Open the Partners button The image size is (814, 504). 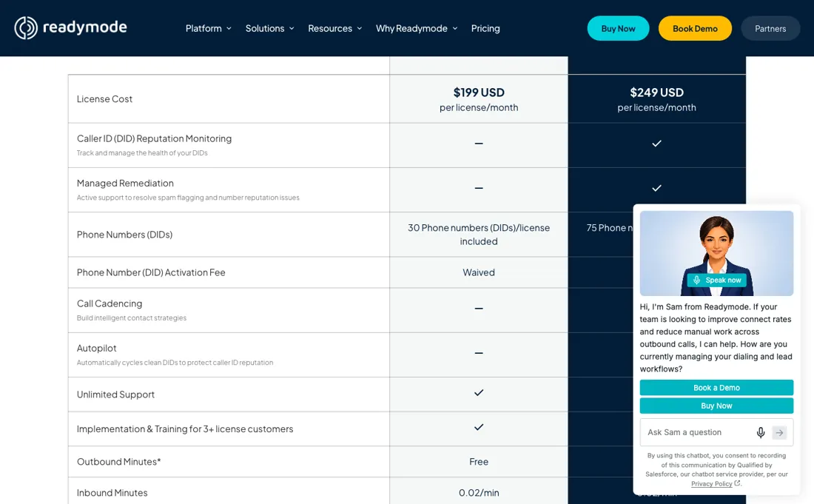point(770,29)
